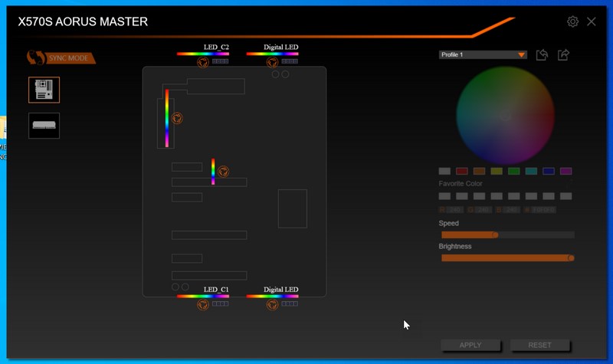The image size is (613, 364).
Task: Click the AORUS icon under LED_C2
Action: 203,62
